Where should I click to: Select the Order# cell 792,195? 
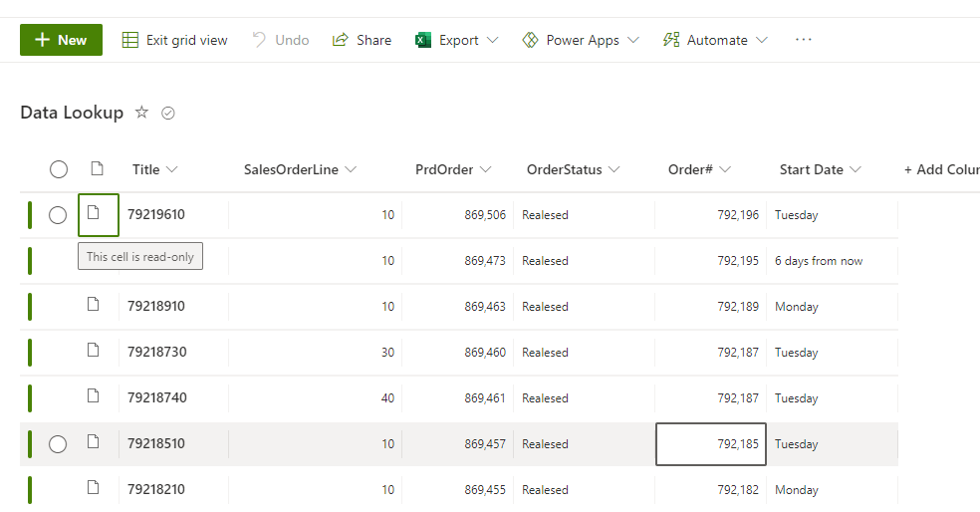(711, 261)
